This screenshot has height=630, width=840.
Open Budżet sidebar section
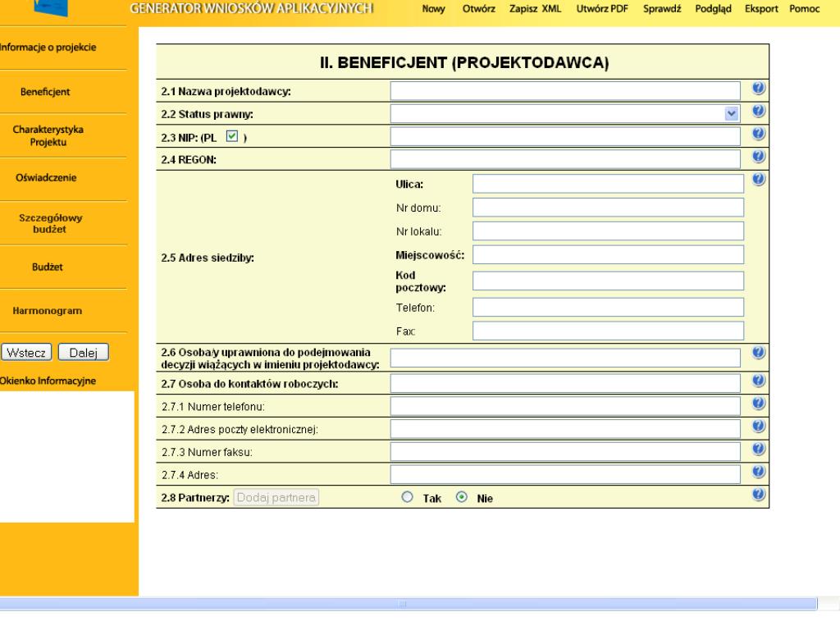point(47,267)
